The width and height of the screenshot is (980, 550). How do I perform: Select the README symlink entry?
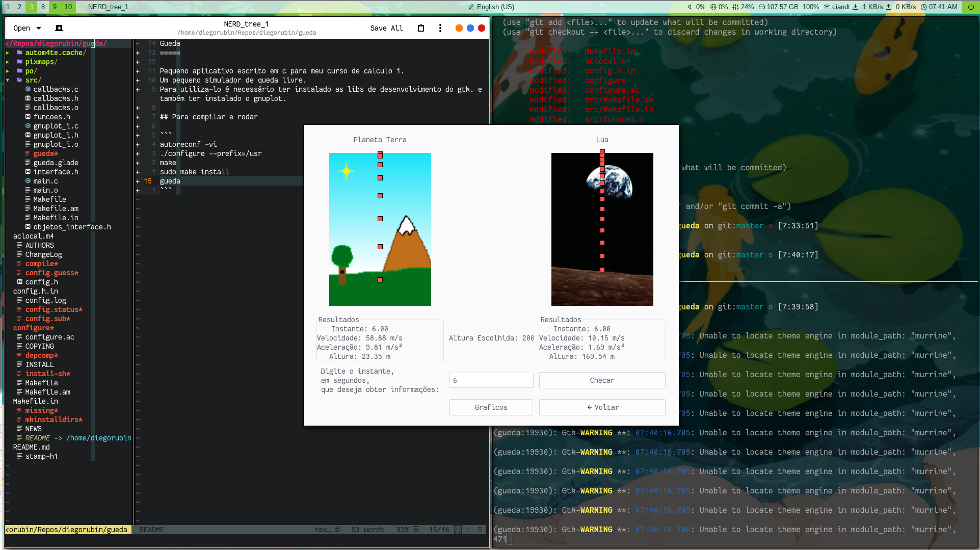click(78, 438)
